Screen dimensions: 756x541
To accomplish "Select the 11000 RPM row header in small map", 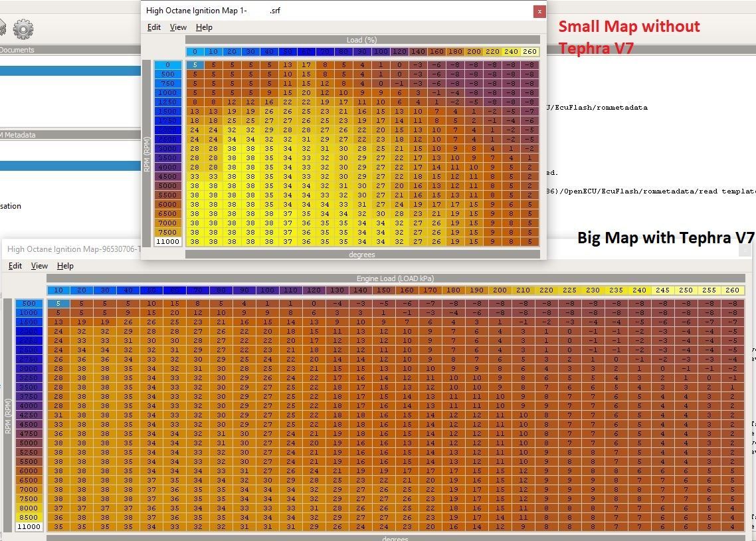I will point(167,241).
